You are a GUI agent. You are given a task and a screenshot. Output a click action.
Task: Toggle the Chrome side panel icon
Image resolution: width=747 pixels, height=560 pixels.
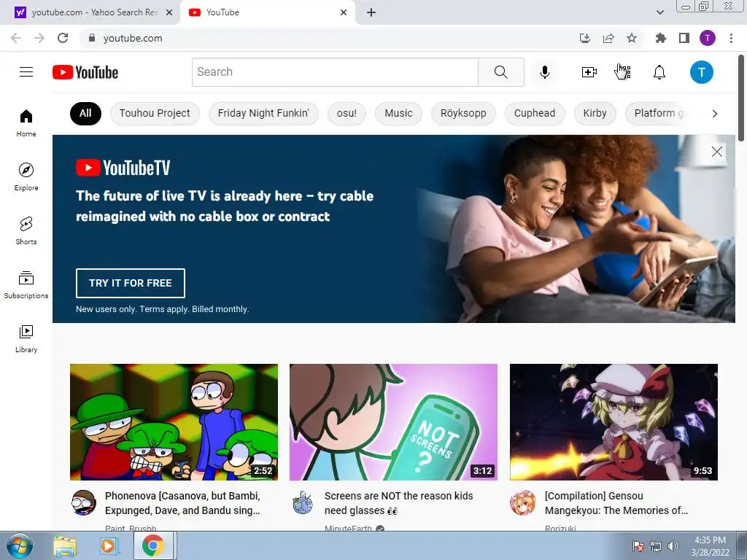tap(684, 38)
